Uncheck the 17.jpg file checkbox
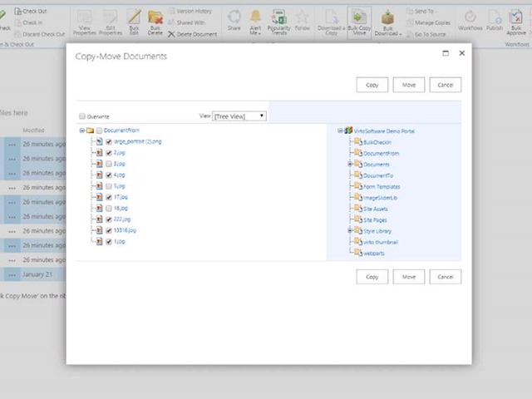Viewport: 532px width, 399px height. click(x=108, y=197)
